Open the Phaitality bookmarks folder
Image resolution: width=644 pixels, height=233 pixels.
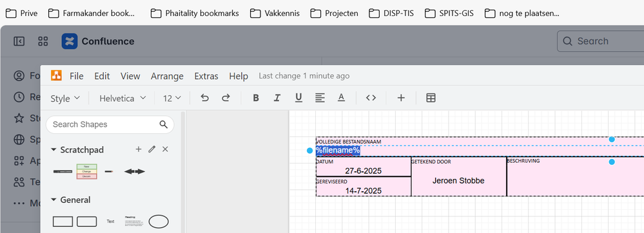[x=194, y=13]
